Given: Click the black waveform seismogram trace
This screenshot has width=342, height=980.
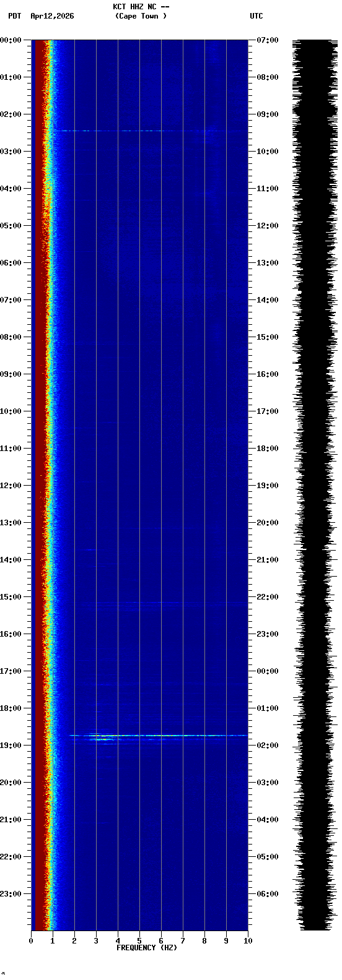Looking at the screenshot, I should tap(315, 485).
